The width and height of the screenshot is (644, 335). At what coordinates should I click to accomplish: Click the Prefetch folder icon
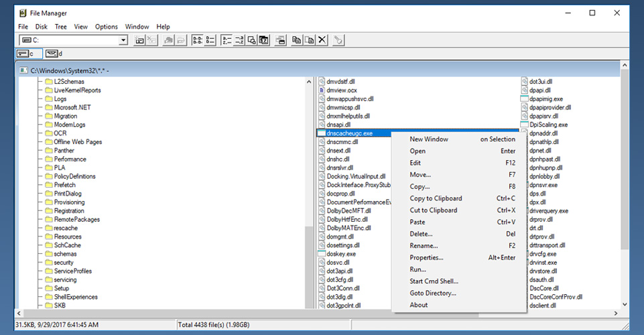pyautogui.click(x=49, y=185)
